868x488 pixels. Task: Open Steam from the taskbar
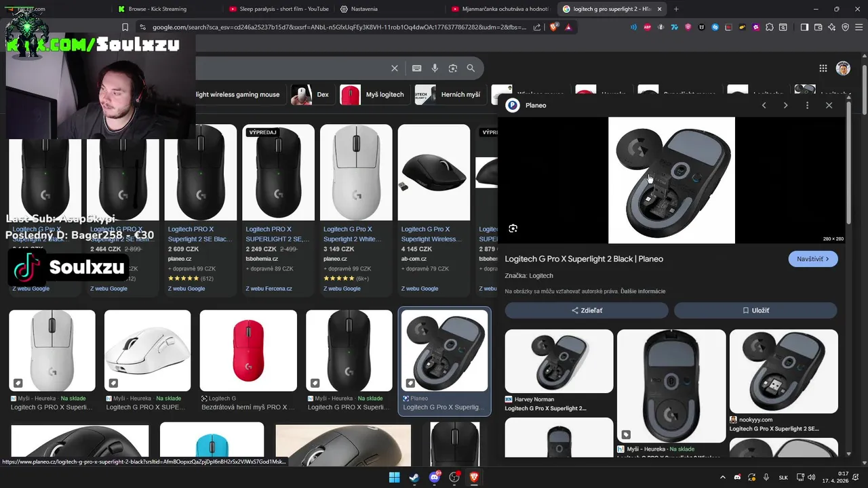(414, 477)
